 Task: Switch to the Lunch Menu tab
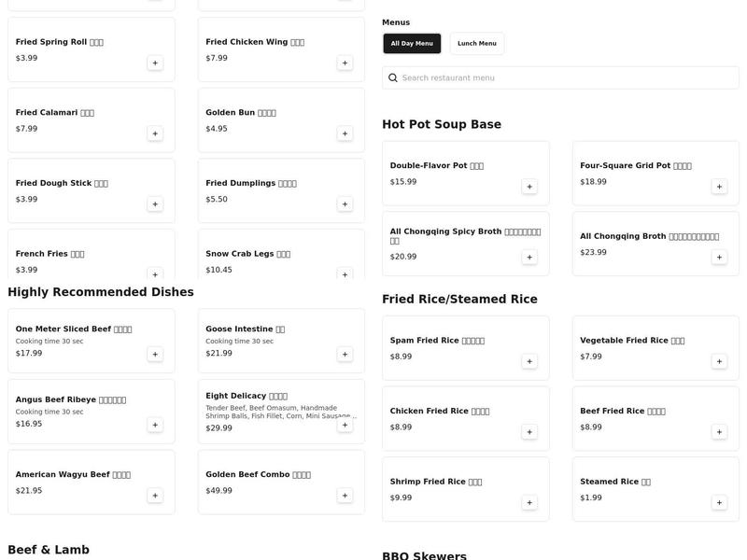477,44
